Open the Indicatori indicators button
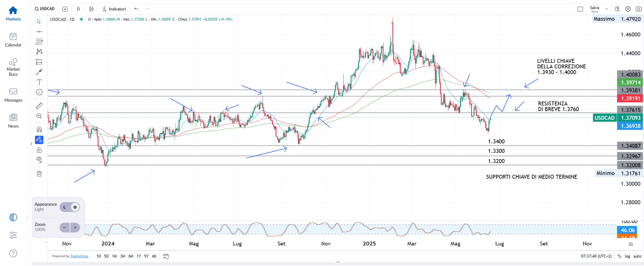The height and width of the screenshot is (266, 644). click(x=114, y=9)
